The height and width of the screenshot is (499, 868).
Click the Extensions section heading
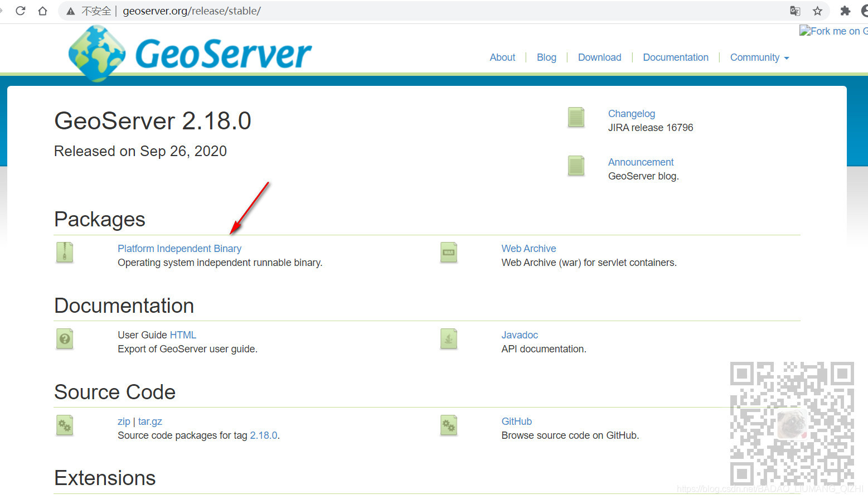(x=105, y=478)
